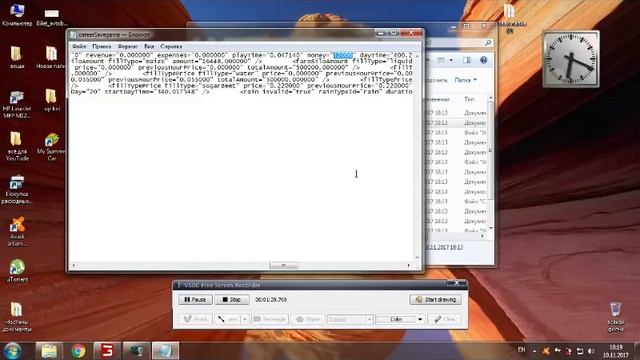640x360 pixels.
Task: Open the Формат menu in Notepad
Action: [128, 47]
